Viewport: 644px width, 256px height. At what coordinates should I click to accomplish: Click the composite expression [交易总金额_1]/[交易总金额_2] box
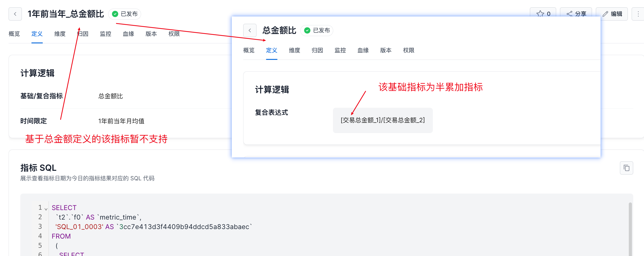pos(382,120)
